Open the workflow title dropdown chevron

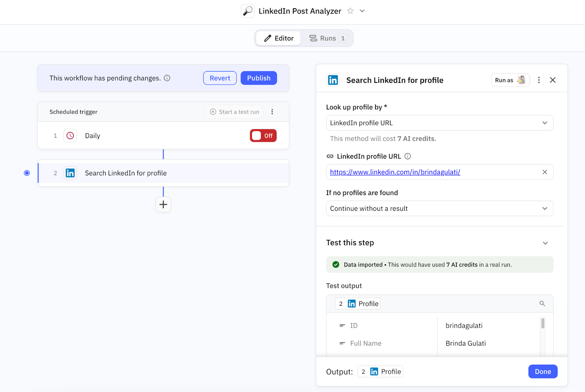point(362,11)
